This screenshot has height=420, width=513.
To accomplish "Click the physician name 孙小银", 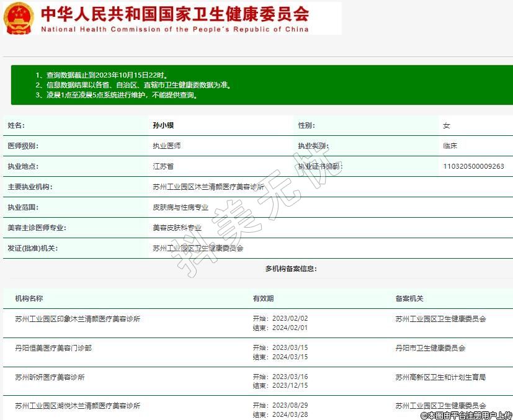I will click(x=163, y=125).
